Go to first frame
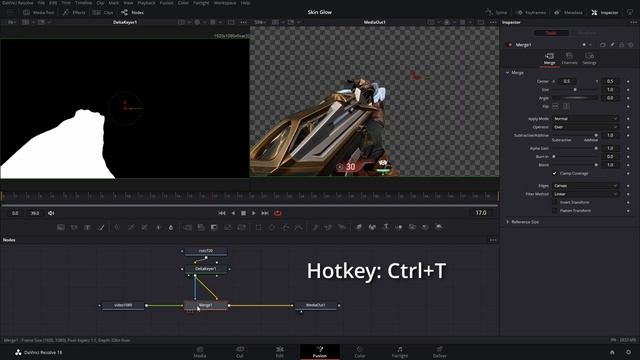Viewport: 640px width, 360px height. [x=222, y=213]
